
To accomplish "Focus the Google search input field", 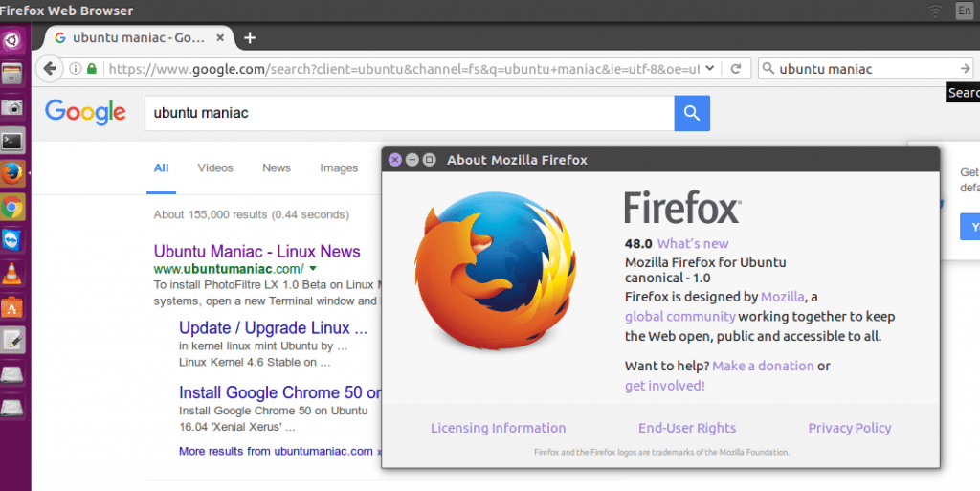I will pyautogui.click(x=410, y=113).
